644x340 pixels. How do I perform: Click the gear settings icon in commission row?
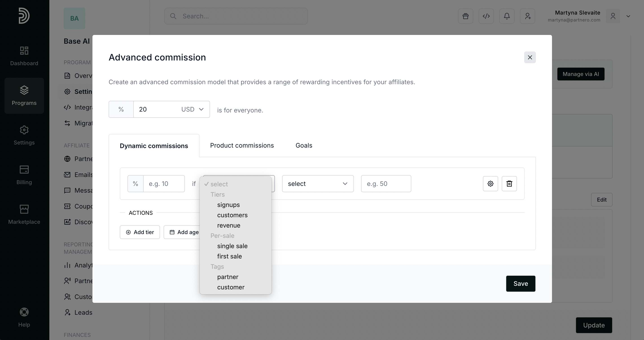coord(490,184)
